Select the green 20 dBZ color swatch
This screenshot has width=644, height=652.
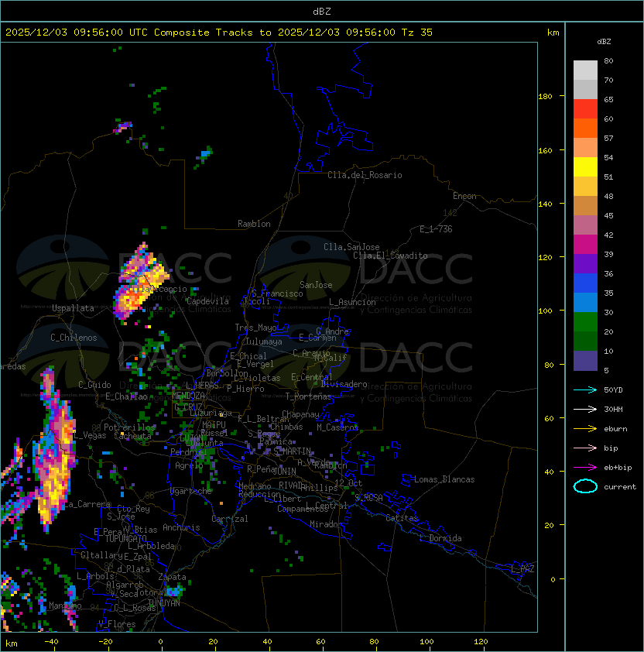coord(585,322)
